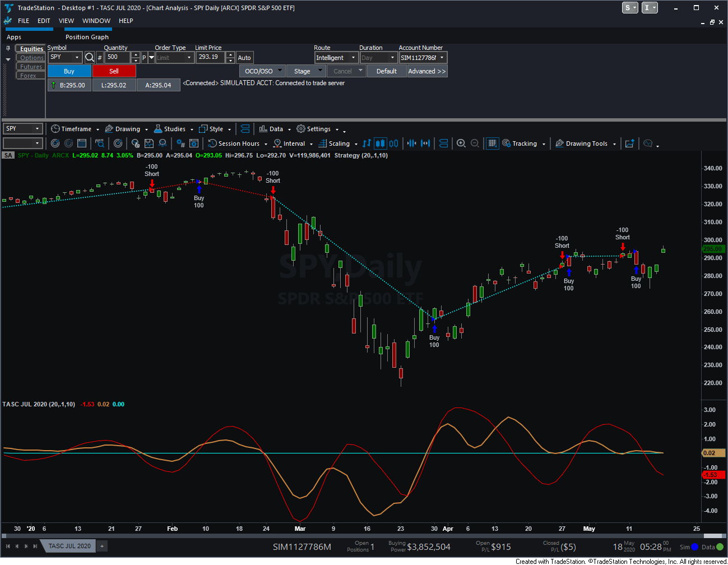
Task: Click the ask price A:295.04 button
Action: [x=158, y=85]
